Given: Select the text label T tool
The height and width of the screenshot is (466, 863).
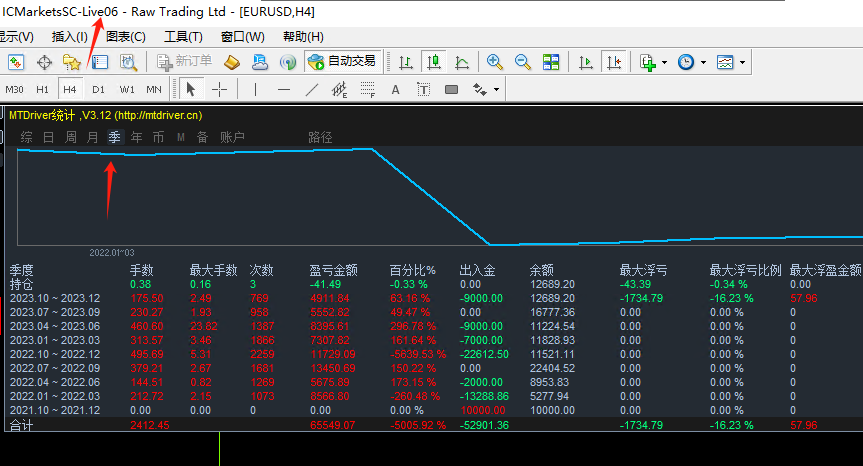Looking at the screenshot, I should (x=423, y=90).
